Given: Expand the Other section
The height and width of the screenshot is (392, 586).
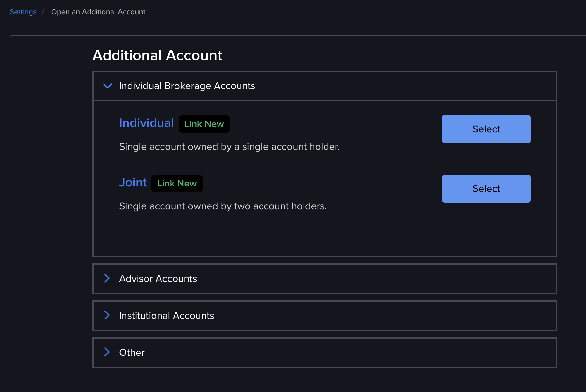Looking at the screenshot, I should click(x=132, y=352).
